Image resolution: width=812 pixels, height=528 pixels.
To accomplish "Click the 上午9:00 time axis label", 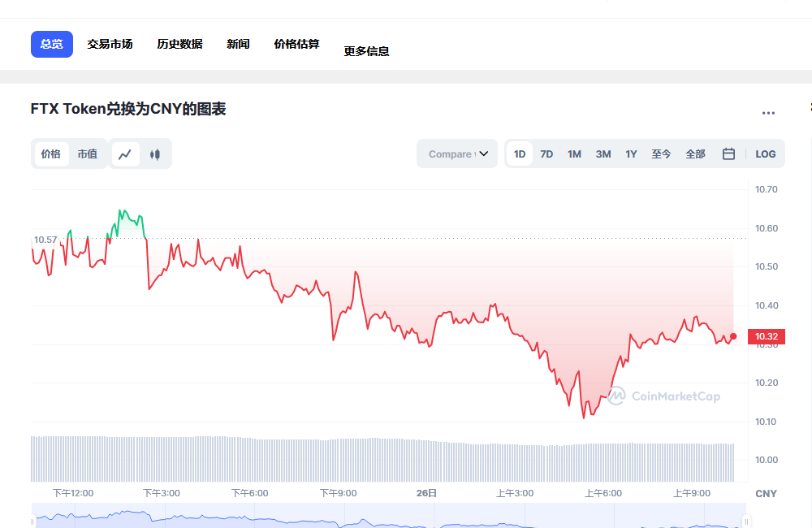I will point(692,493).
